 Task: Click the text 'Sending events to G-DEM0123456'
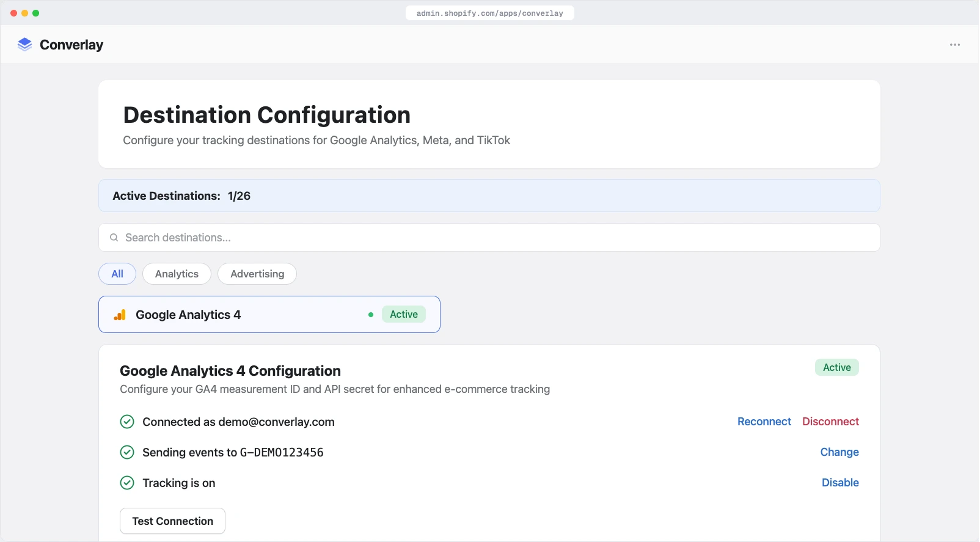[x=233, y=453]
